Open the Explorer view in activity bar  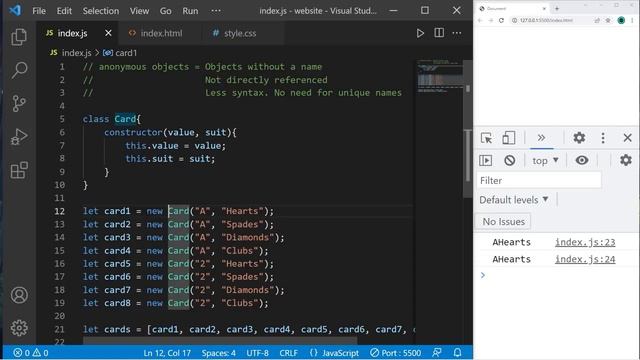point(19,37)
